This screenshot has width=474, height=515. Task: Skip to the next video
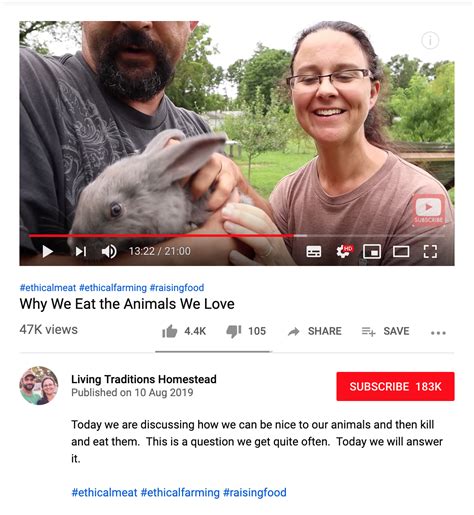(81, 252)
